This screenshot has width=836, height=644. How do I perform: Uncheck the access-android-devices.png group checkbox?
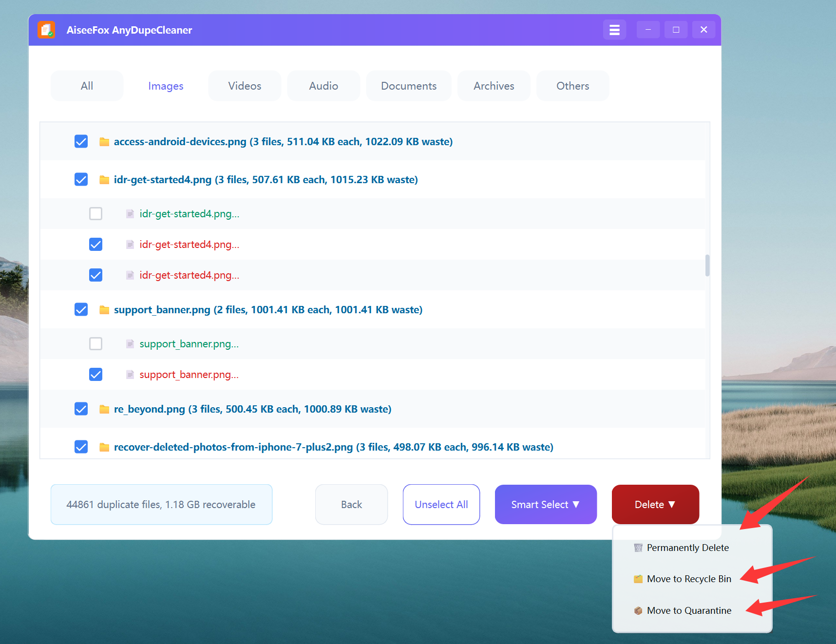(x=81, y=142)
